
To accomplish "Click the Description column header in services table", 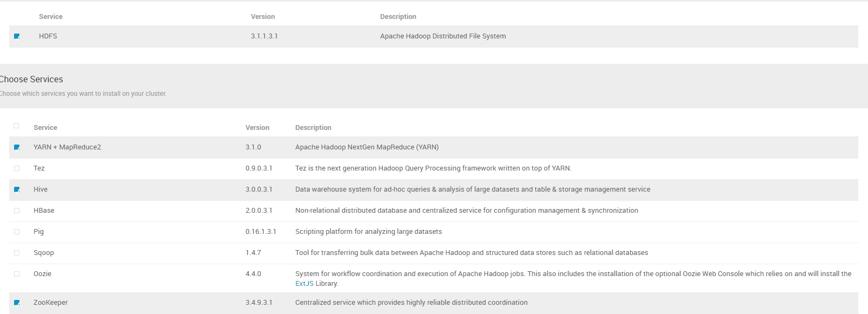I will (x=313, y=128).
